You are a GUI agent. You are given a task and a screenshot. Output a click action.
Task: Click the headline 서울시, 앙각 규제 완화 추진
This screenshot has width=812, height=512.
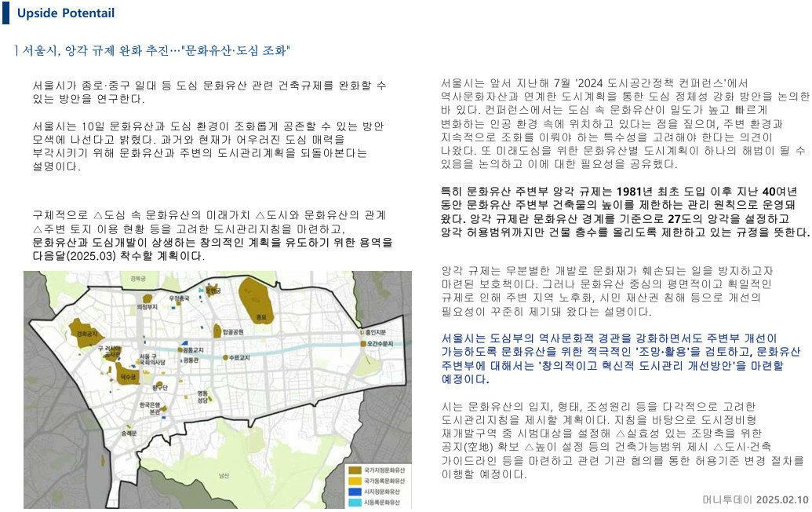pyautogui.click(x=95, y=51)
